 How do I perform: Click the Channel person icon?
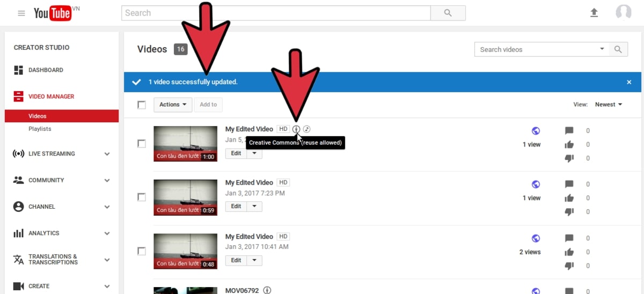coord(19,207)
